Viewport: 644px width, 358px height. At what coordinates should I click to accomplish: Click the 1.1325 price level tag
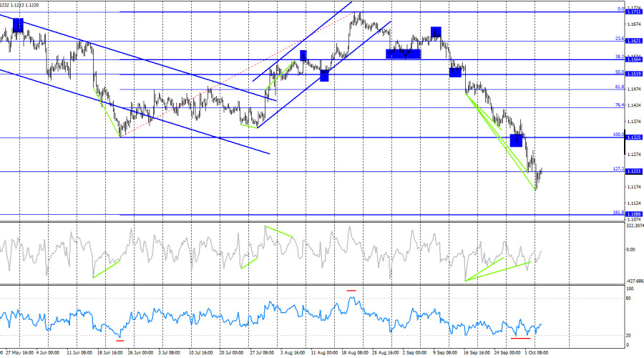[633, 137]
